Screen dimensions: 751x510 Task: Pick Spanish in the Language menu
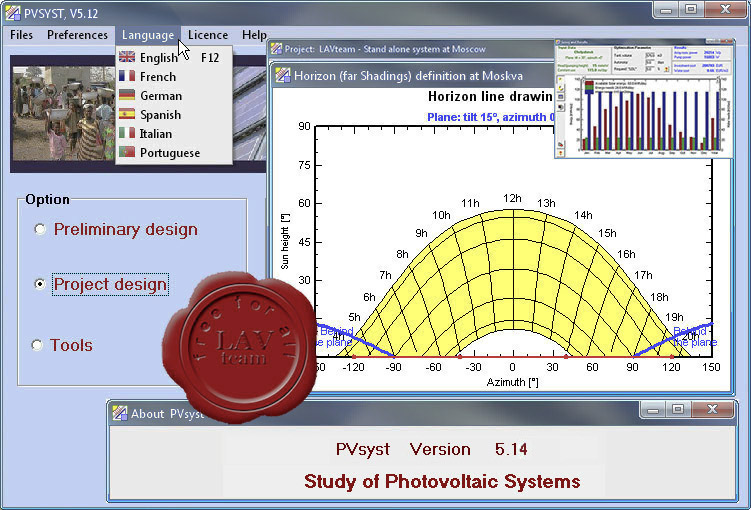tap(174, 115)
